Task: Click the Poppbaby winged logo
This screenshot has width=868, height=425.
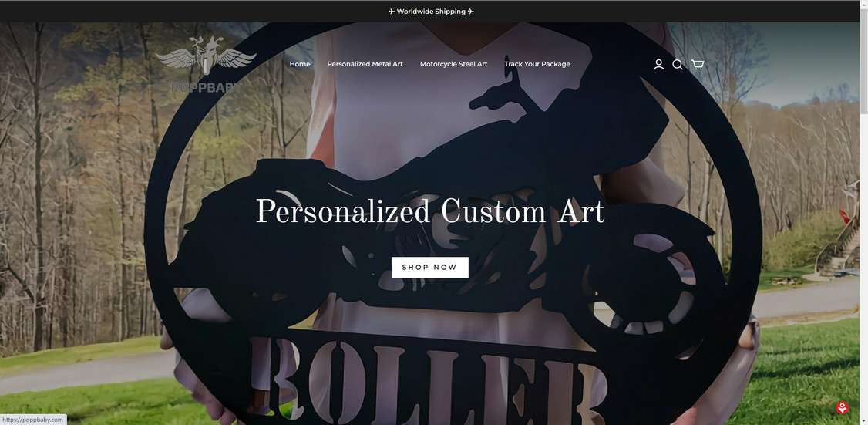Action: coord(206,56)
